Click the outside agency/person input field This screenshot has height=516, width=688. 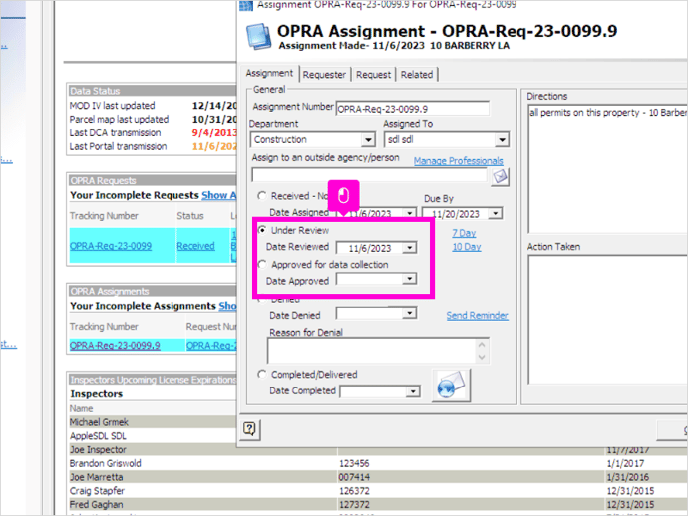pyautogui.click(x=369, y=175)
